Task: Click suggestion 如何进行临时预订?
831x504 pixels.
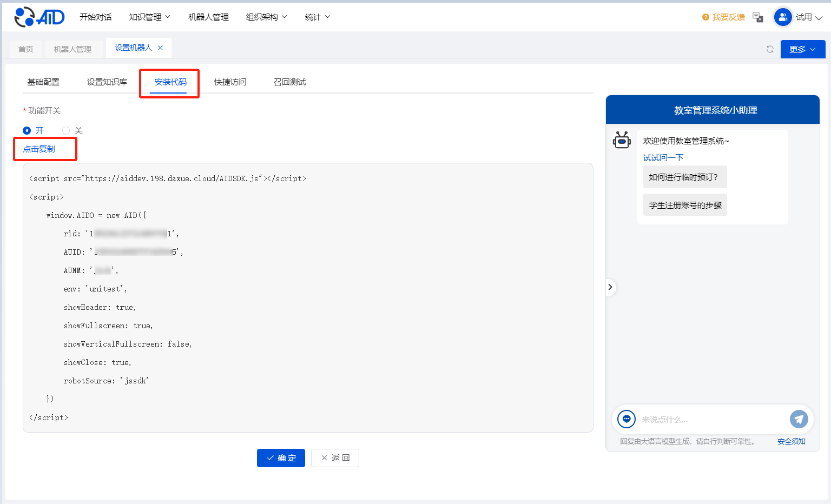Action: (684, 177)
